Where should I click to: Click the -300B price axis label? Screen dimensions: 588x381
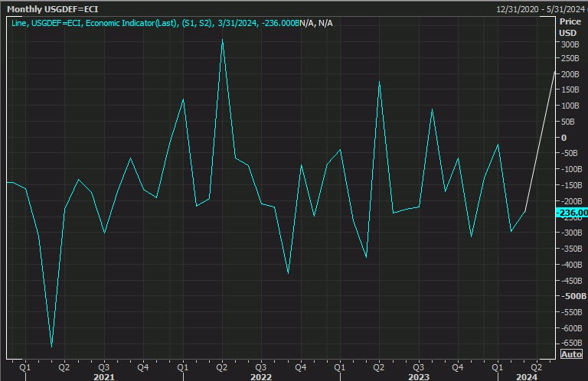point(570,233)
